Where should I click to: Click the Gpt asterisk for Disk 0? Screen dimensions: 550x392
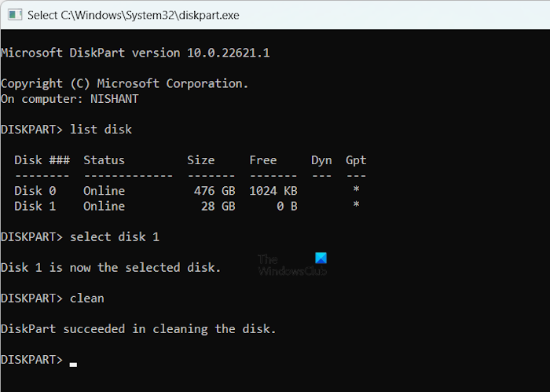[356, 191]
